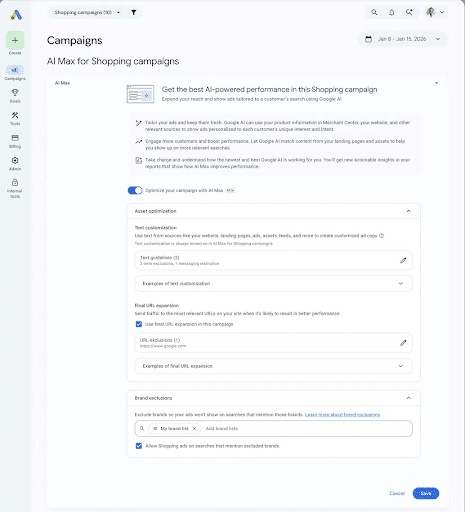Click the Text customization heading
Image resolution: width=465 pixels, height=512 pixels.
(x=156, y=228)
